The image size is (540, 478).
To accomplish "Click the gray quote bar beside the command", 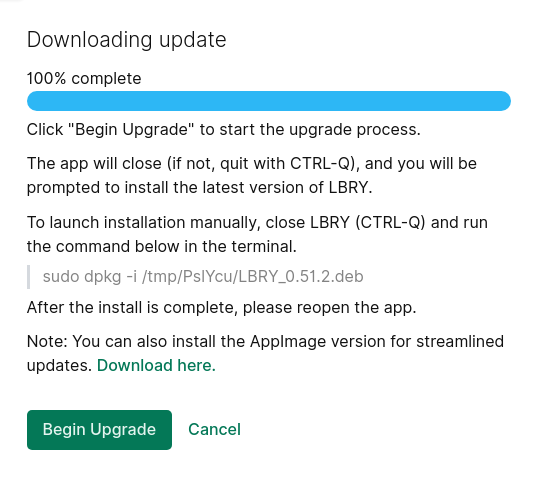I will (x=29, y=277).
